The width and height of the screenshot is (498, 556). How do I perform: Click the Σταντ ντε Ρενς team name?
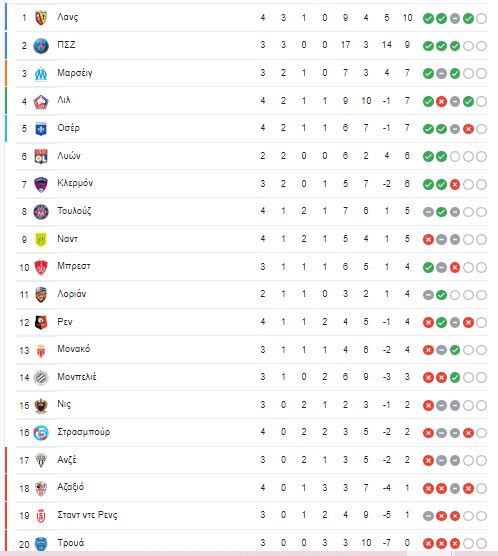[87, 515]
